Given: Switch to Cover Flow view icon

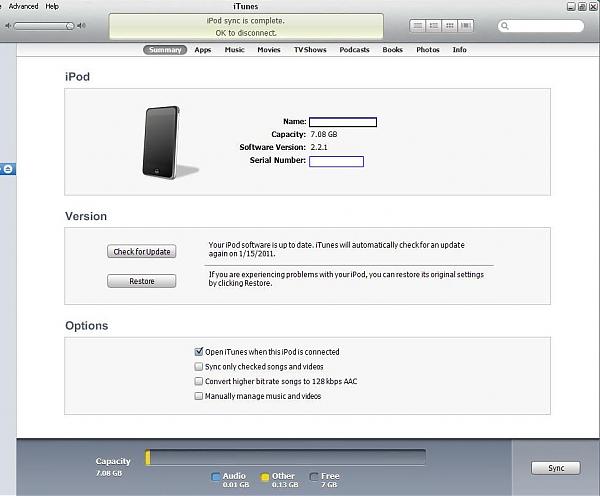Looking at the screenshot, I should (x=466, y=26).
